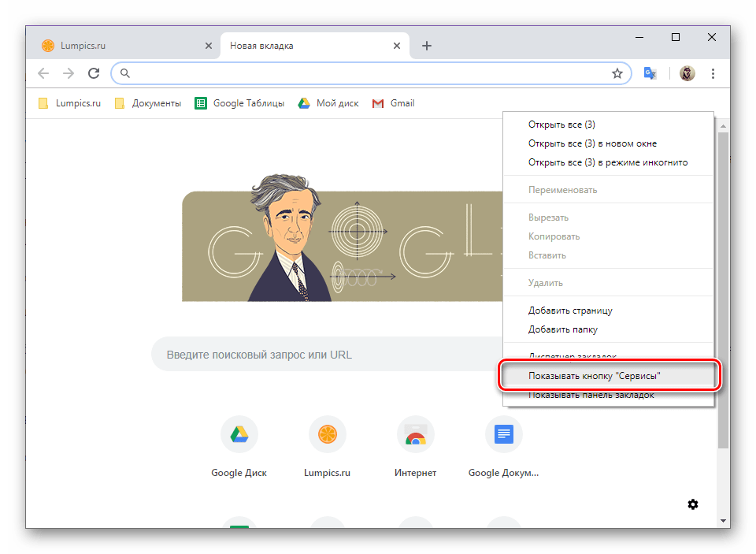Switch to the Lumpics.ru tab
The height and width of the screenshot is (554, 756).
(118, 46)
